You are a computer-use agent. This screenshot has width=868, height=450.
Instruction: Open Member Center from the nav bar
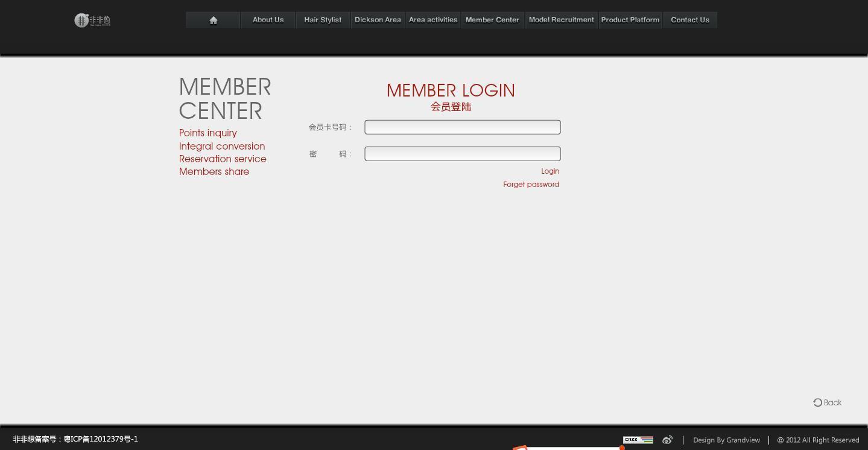(492, 20)
